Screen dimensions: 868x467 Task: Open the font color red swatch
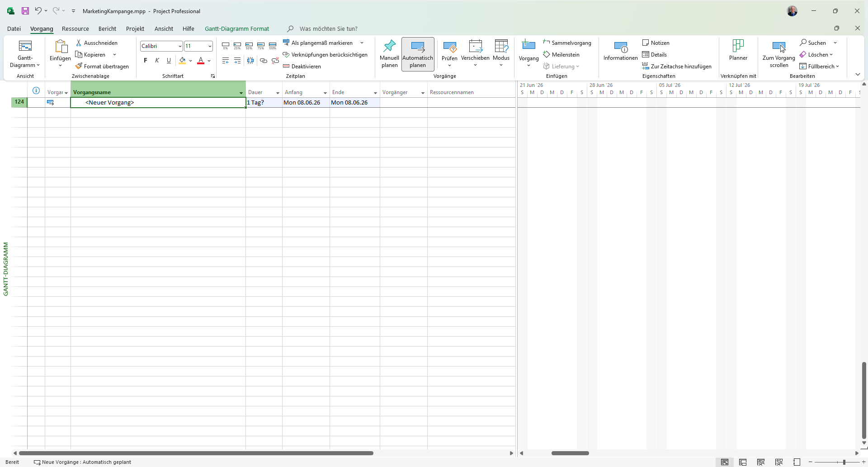tap(201, 60)
